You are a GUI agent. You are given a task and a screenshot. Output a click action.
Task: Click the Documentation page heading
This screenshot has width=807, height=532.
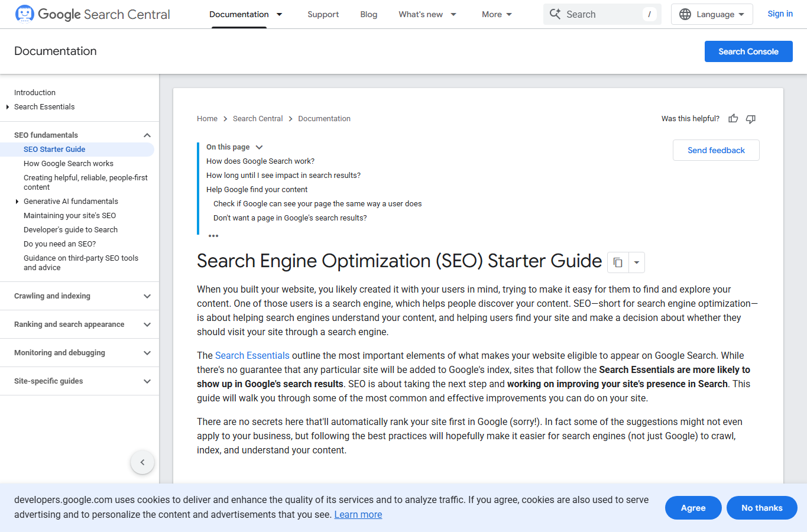pyautogui.click(x=56, y=51)
